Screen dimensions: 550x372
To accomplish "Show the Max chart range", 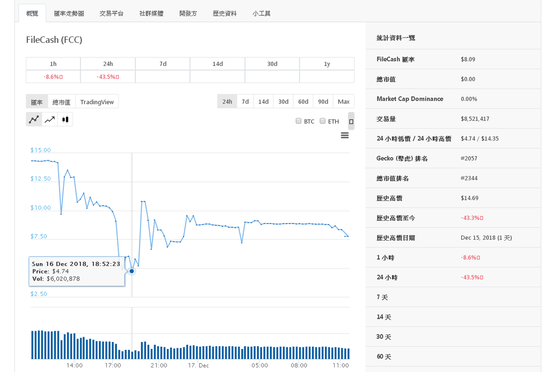I will [344, 102].
